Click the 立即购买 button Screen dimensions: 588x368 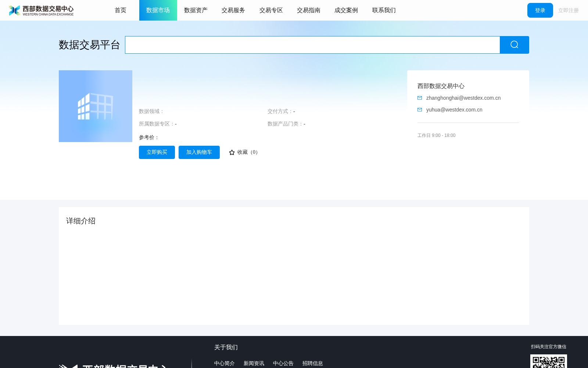click(157, 152)
